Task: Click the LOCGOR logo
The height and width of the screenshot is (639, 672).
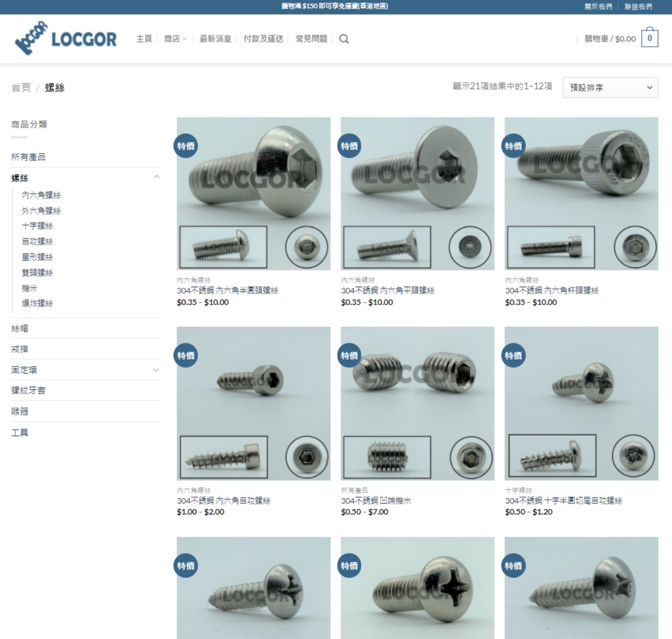Action: tap(66, 39)
